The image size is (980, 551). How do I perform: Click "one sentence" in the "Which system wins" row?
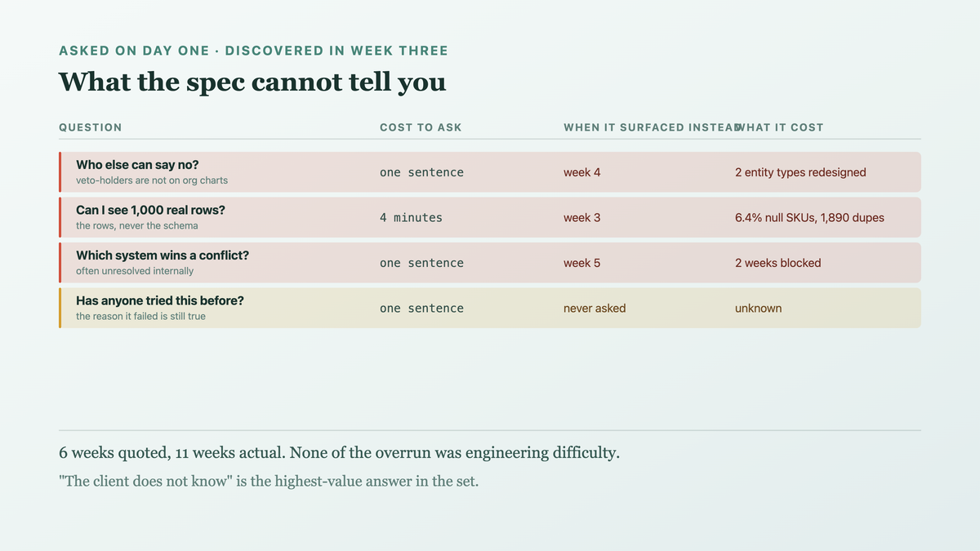[x=421, y=263]
